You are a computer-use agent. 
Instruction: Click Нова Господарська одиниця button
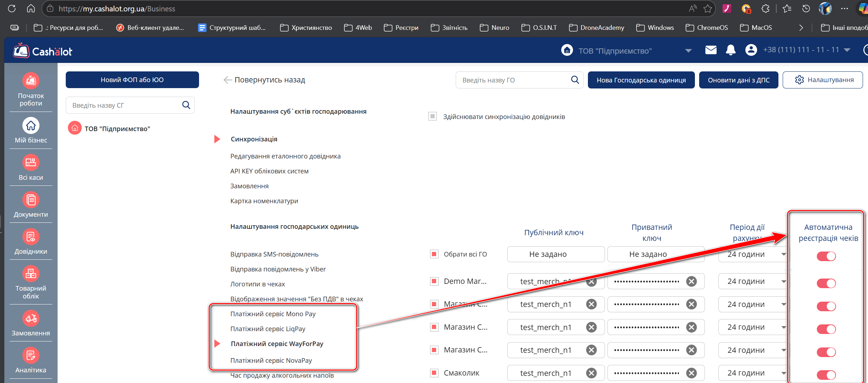point(641,80)
